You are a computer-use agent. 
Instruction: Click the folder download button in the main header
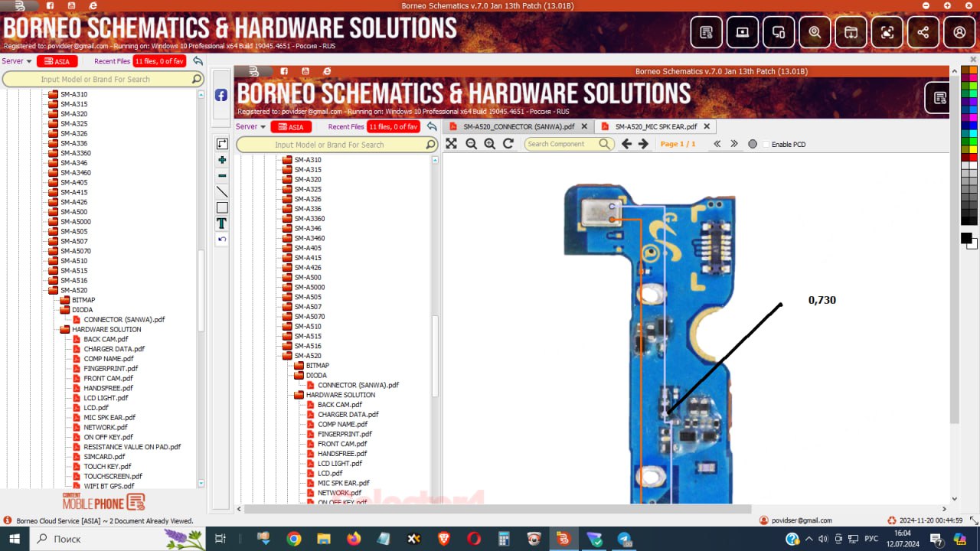coord(851,32)
